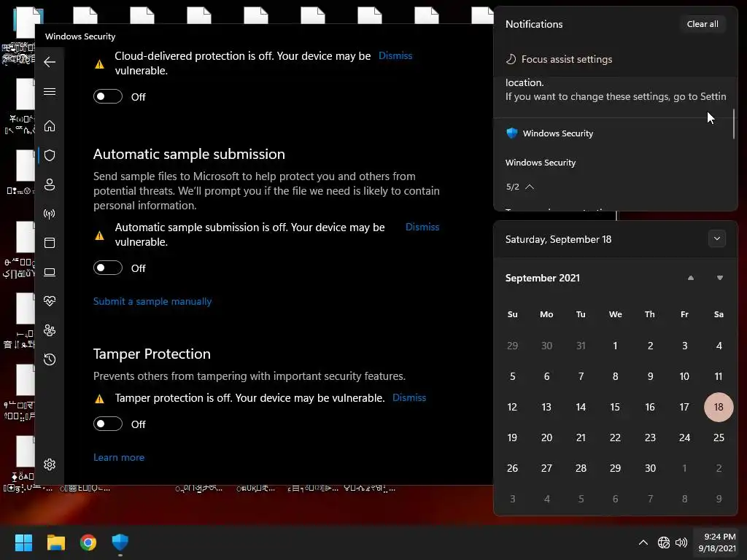Click the network globe tray icon

(x=664, y=542)
